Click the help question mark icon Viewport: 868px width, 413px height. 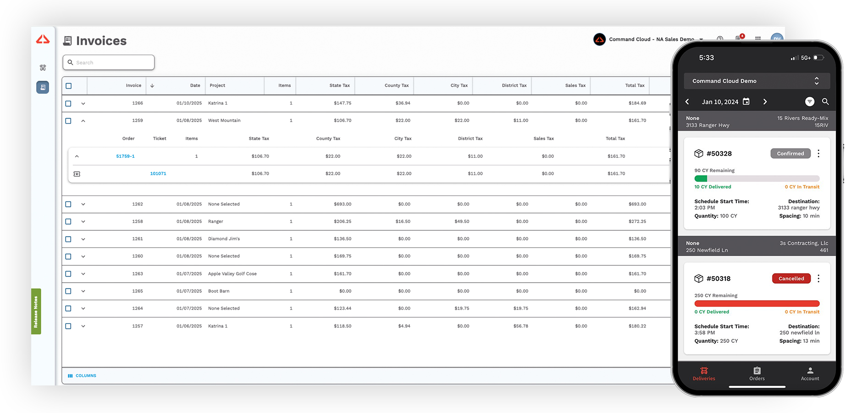coord(720,39)
